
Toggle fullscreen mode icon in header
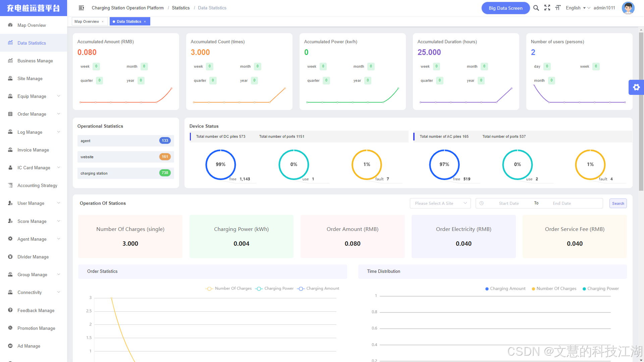pyautogui.click(x=547, y=8)
